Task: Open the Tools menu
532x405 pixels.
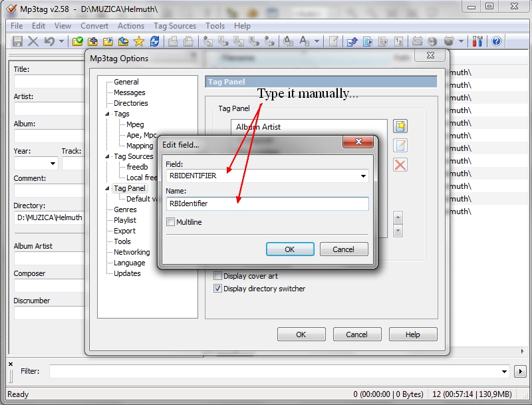Action: point(215,26)
